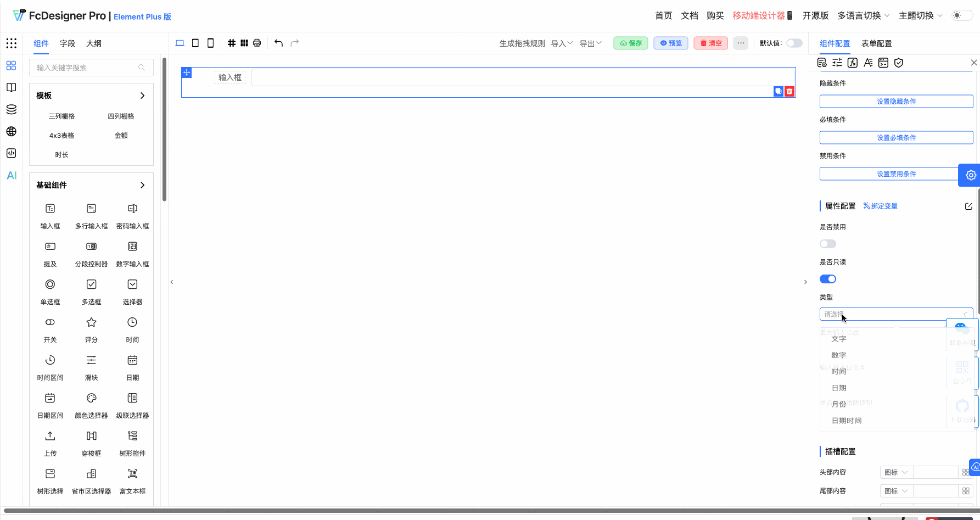Screen dimensions: 980x520
Task: Open the globe icon in left sidebar
Action: (x=12, y=131)
